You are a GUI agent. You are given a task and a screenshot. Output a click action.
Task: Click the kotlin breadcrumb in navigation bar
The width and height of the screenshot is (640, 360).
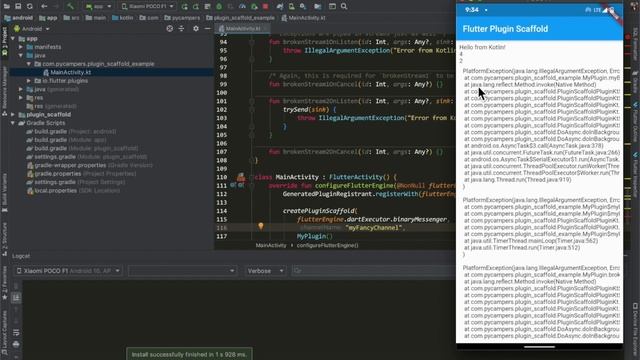pos(122,18)
